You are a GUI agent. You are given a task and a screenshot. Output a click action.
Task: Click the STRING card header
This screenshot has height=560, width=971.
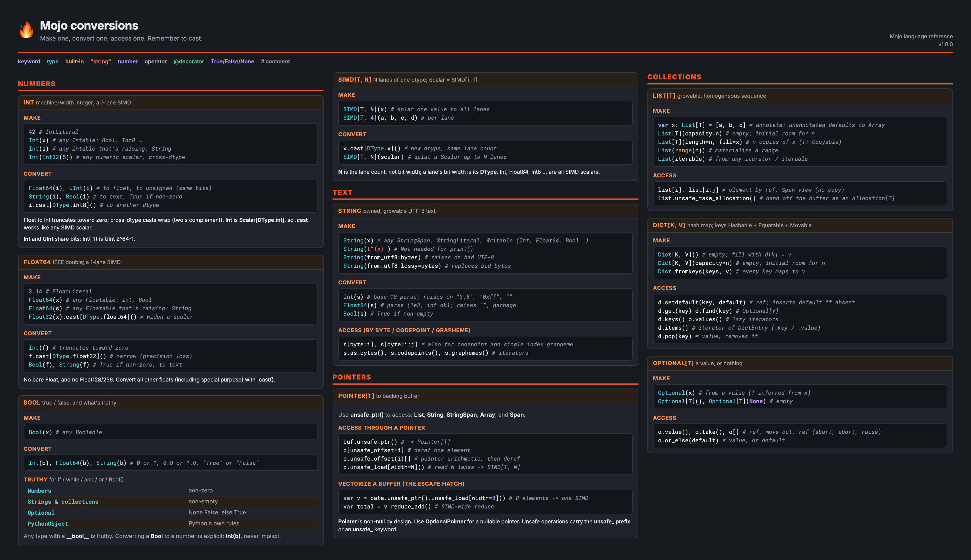tap(485, 211)
